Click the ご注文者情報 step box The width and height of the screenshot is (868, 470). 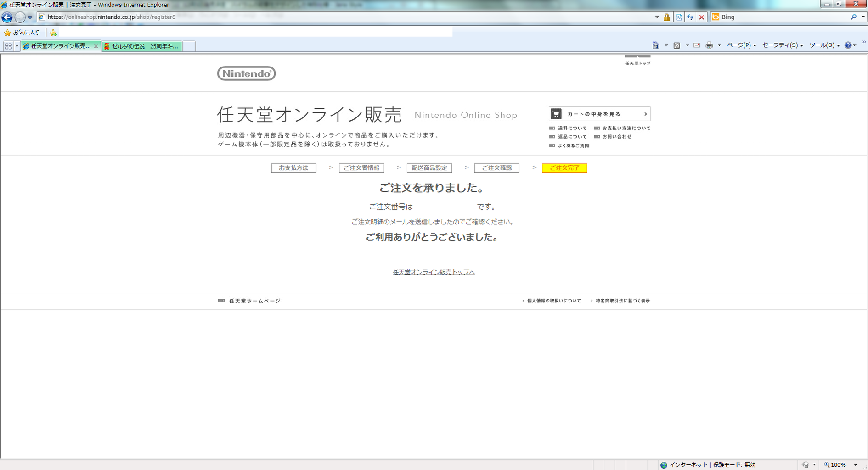(361, 168)
